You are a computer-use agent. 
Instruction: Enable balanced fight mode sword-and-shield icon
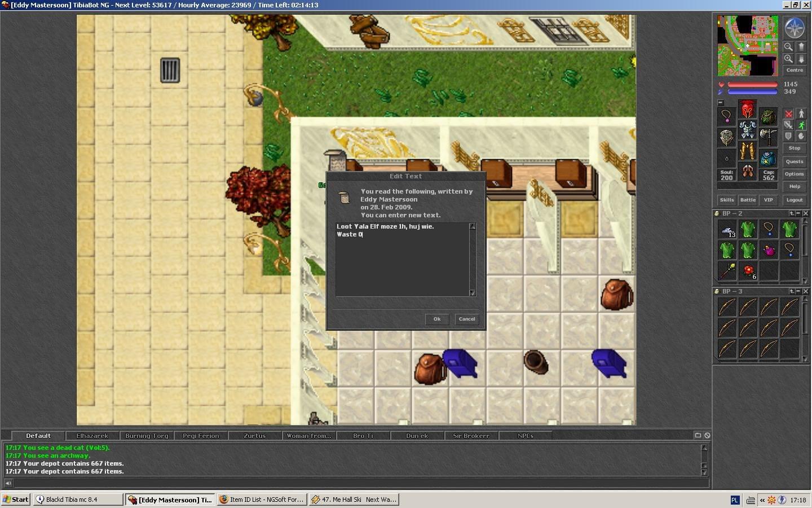click(x=788, y=125)
